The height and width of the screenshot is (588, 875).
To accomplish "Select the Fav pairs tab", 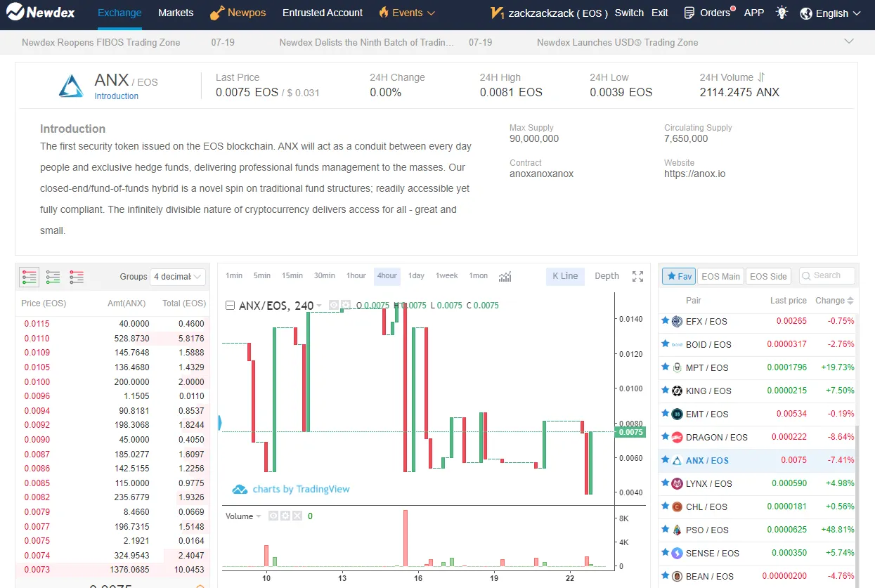I will click(679, 276).
